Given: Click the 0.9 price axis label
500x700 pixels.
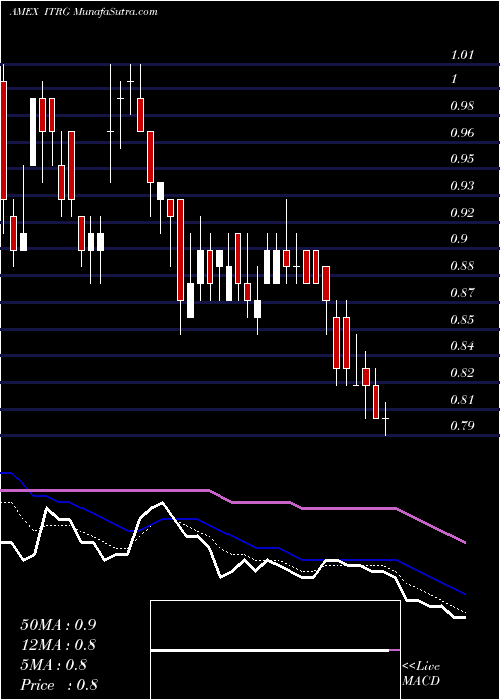Looking at the screenshot, I should (x=458, y=239).
